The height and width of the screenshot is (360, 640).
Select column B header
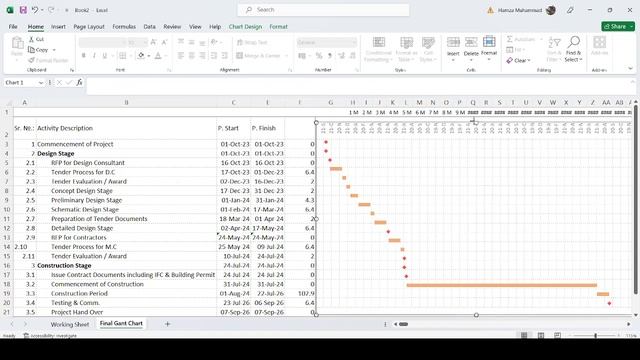point(127,102)
